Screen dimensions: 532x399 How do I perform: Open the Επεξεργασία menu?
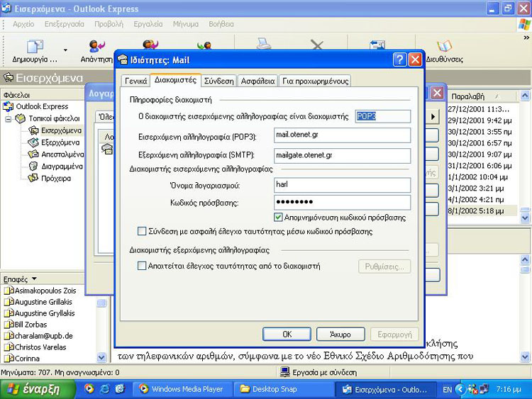[64, 24]
